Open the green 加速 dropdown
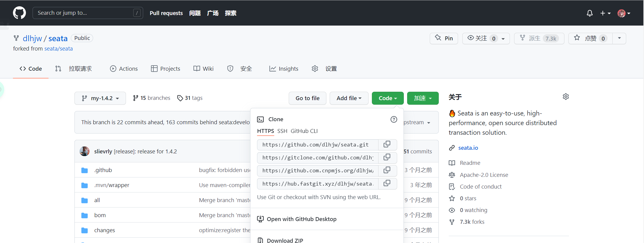 point(423,98)
